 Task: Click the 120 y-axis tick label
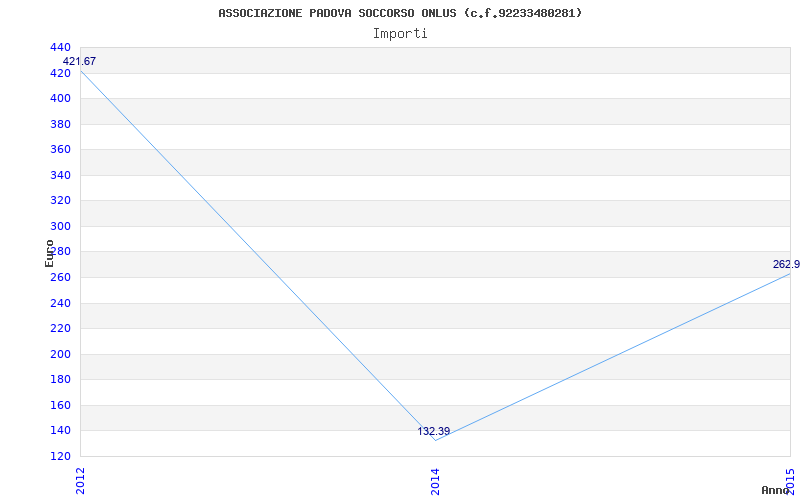click(60, 456)
